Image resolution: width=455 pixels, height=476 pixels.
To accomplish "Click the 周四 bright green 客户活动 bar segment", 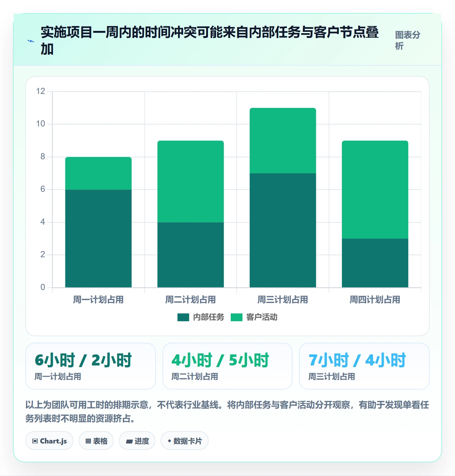I will coord(375,190).
